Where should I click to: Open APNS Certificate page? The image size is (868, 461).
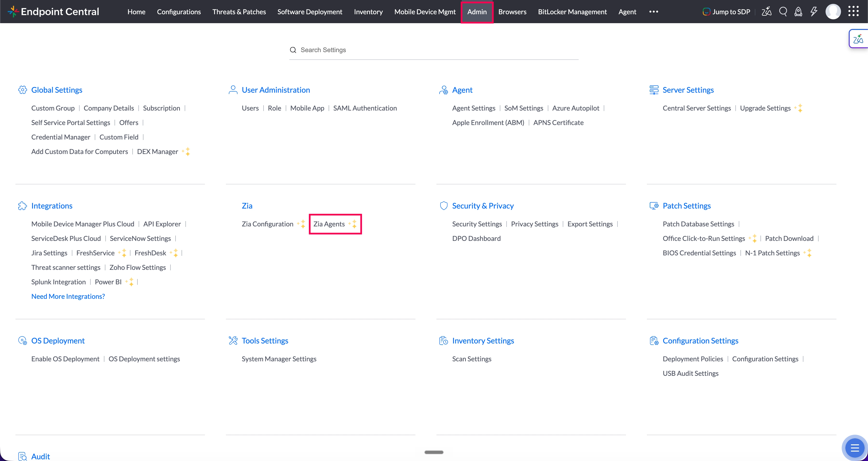point(558,122)
